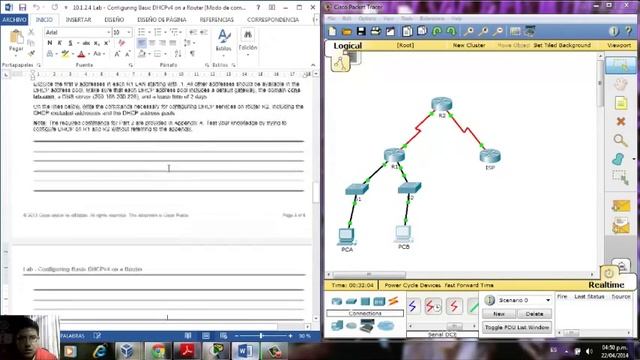640x360 pixels.
Task: Open font color dropdown arrow
Action: tap(89, 54)
